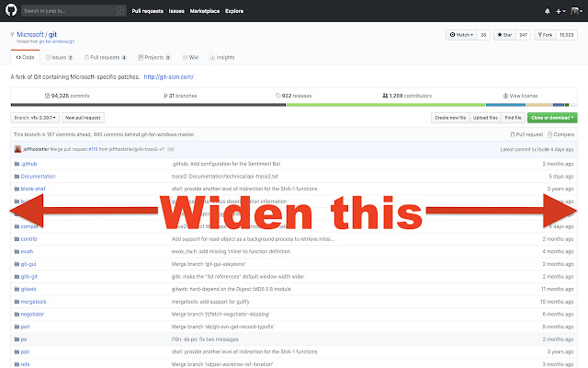Open View license link
The width and height of the screenshot is (588, 368).
pyautogui.click(x=520, y=96)
